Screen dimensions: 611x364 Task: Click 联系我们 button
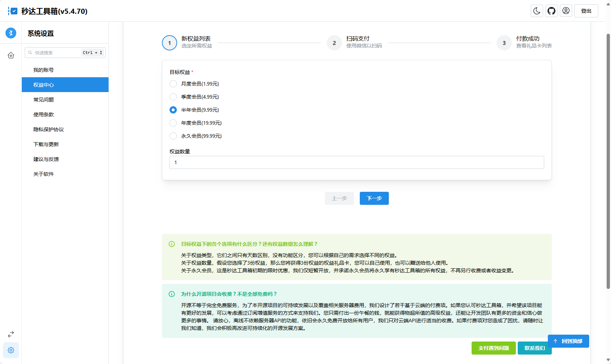pos(534,348)
